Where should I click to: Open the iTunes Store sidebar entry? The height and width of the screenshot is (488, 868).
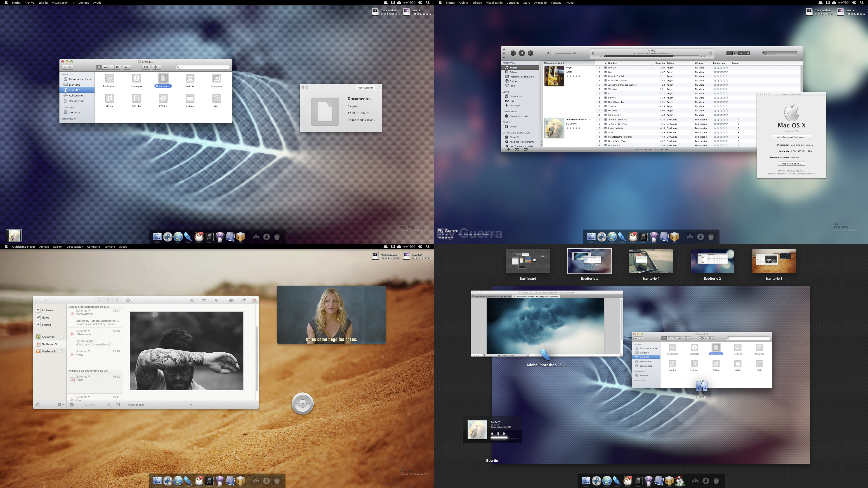pyautogui.click(x=520, y=96)
